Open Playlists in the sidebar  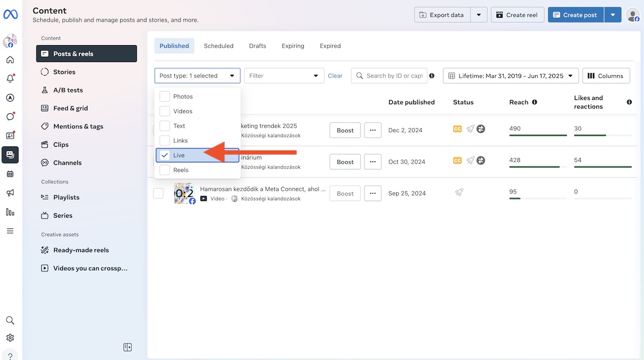click(86, 197)
